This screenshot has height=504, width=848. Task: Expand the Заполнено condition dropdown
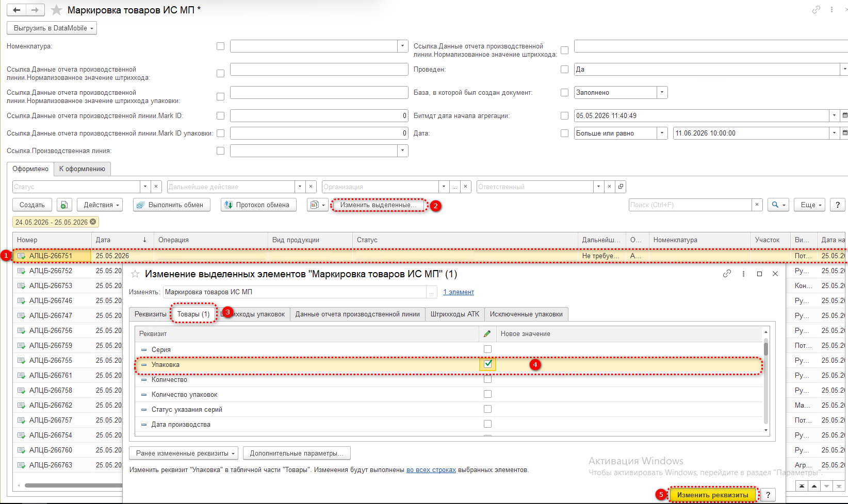coord(662,92)
